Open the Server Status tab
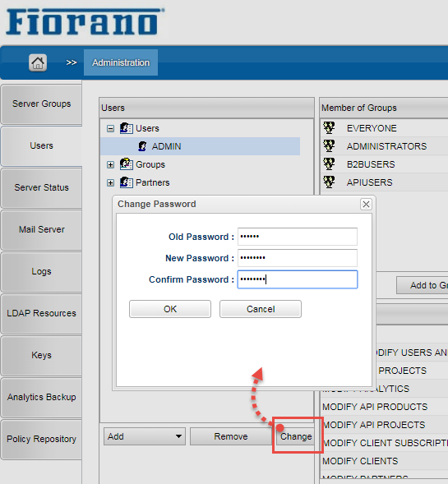The height and width of the screenshot is (484, 448). pyautogui.click(x=41, y=187)
